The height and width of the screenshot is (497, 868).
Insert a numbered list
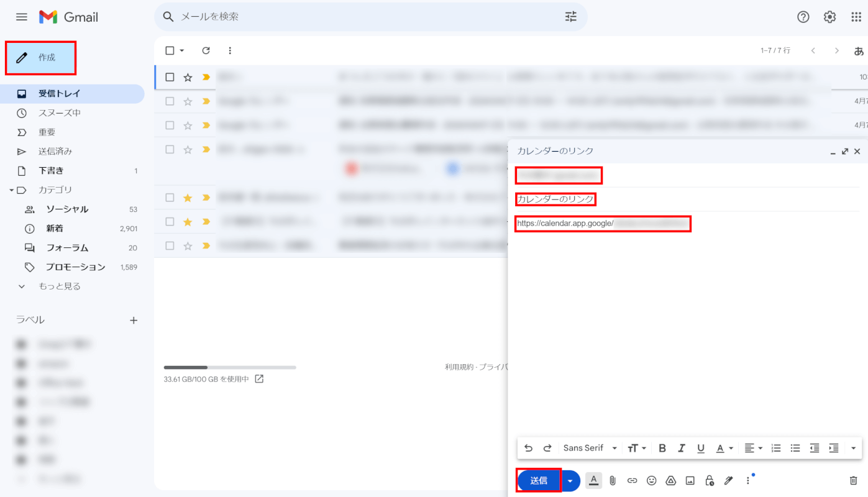776,448
